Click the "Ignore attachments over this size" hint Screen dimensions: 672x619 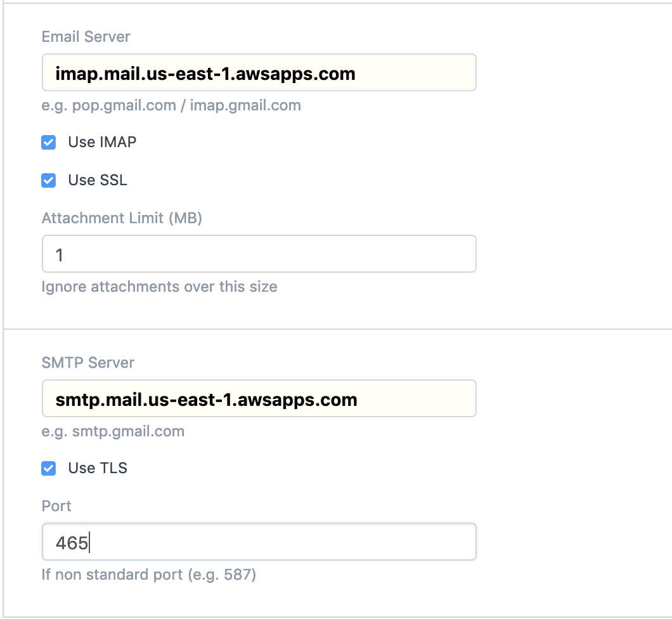pyautogui.click(x=159, y=287)
